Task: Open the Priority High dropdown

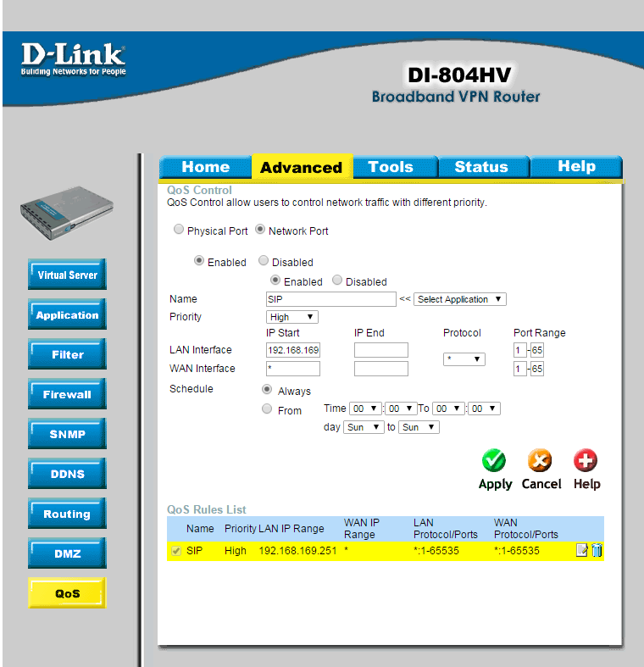Action: coord(291,317)
